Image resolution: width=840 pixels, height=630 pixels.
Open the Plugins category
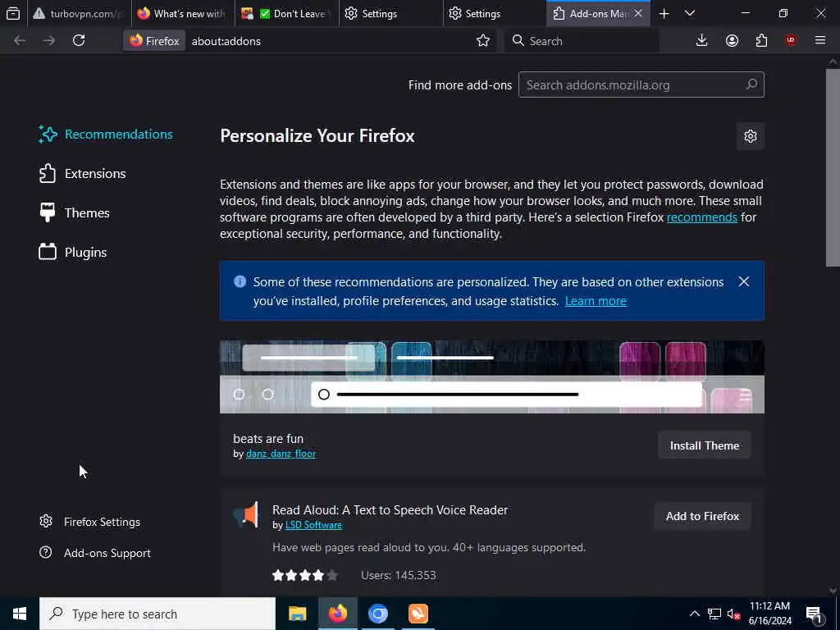coord(73,253)
